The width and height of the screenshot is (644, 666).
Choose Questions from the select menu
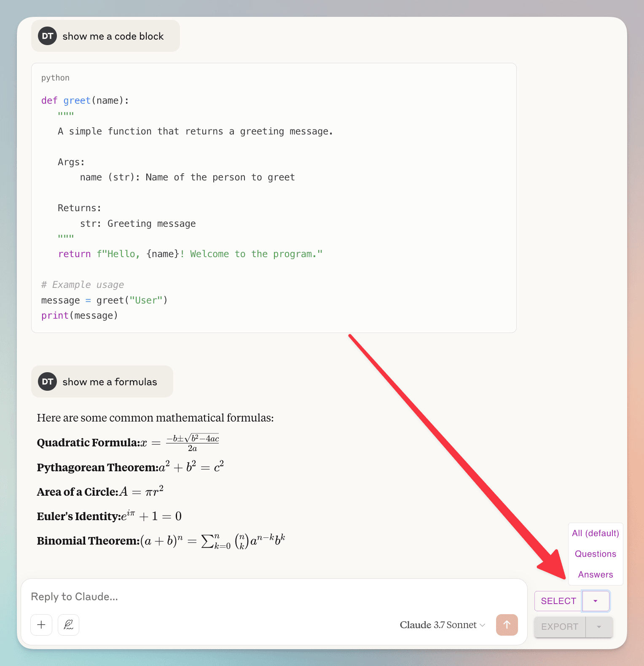click(x=595, y=554)
